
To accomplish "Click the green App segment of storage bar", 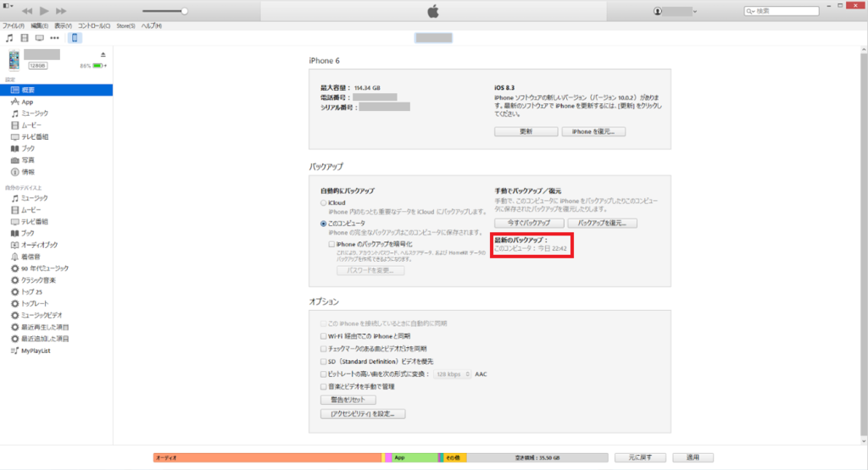I will coord(415,458).
